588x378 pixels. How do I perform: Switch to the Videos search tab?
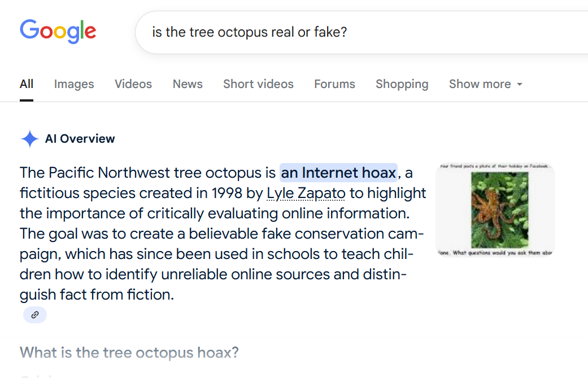coord(133,83)
